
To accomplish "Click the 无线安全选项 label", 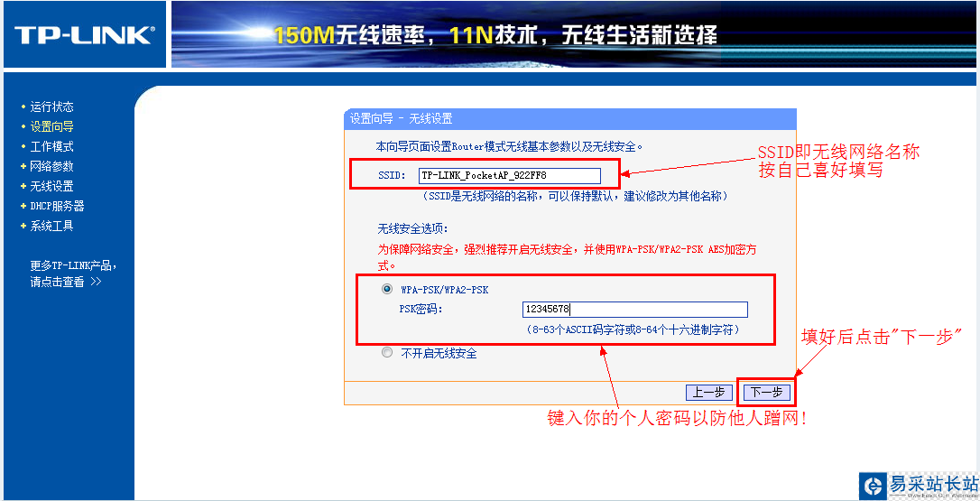I will click(x=412, y=229).
